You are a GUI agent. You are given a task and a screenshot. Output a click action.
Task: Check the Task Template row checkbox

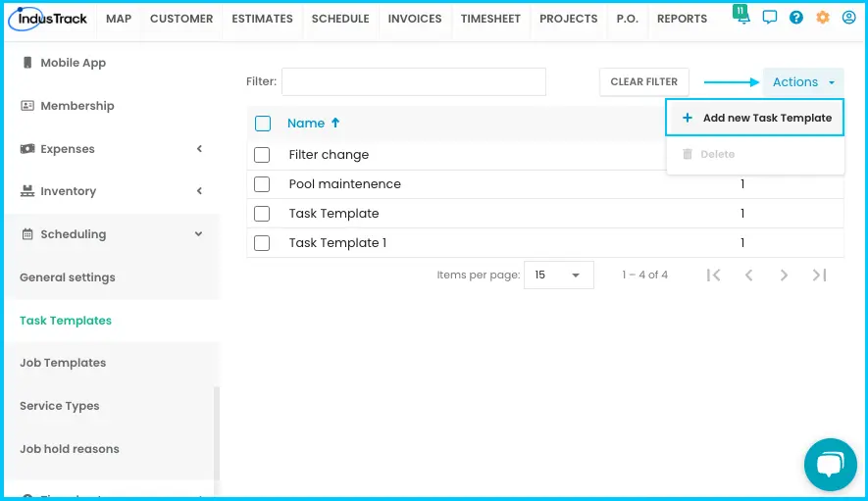pyautogui.click(x=262, y=213)
